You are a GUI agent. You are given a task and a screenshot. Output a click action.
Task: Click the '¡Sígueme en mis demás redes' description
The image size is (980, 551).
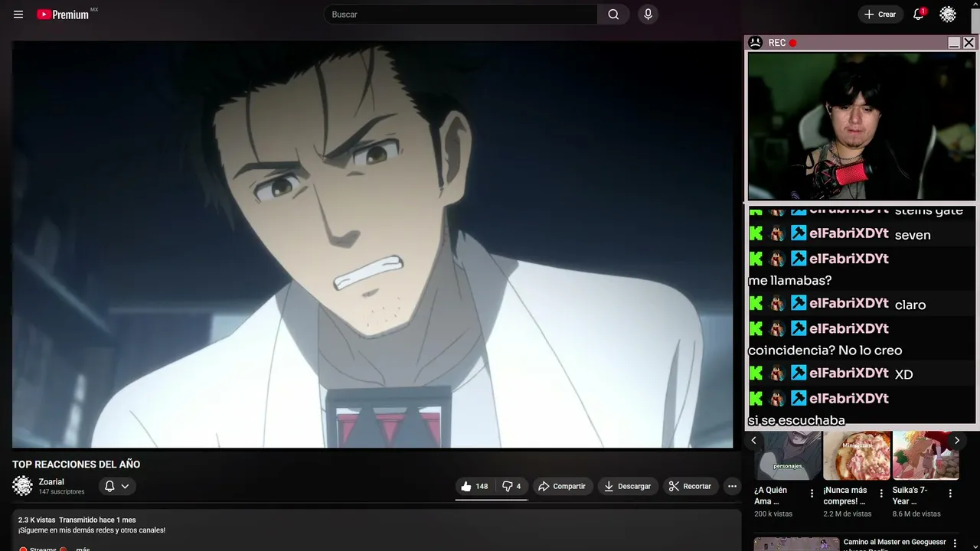click(x=92, y=530)
